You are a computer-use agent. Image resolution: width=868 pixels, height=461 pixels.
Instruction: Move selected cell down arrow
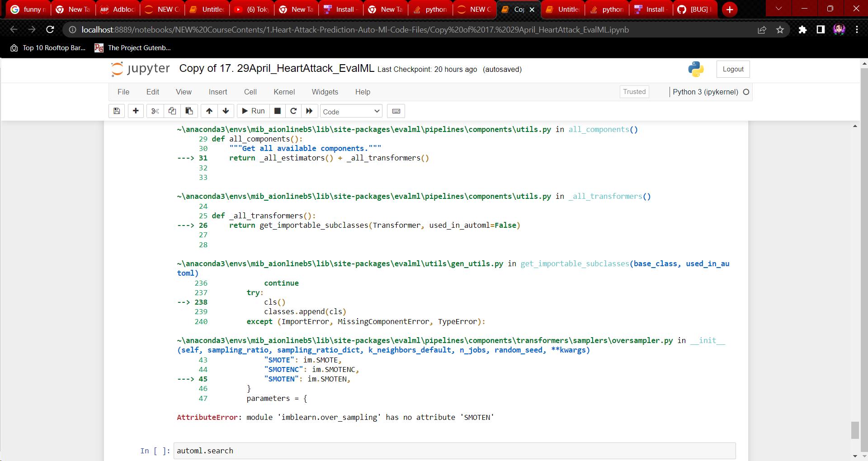point(226,111)
